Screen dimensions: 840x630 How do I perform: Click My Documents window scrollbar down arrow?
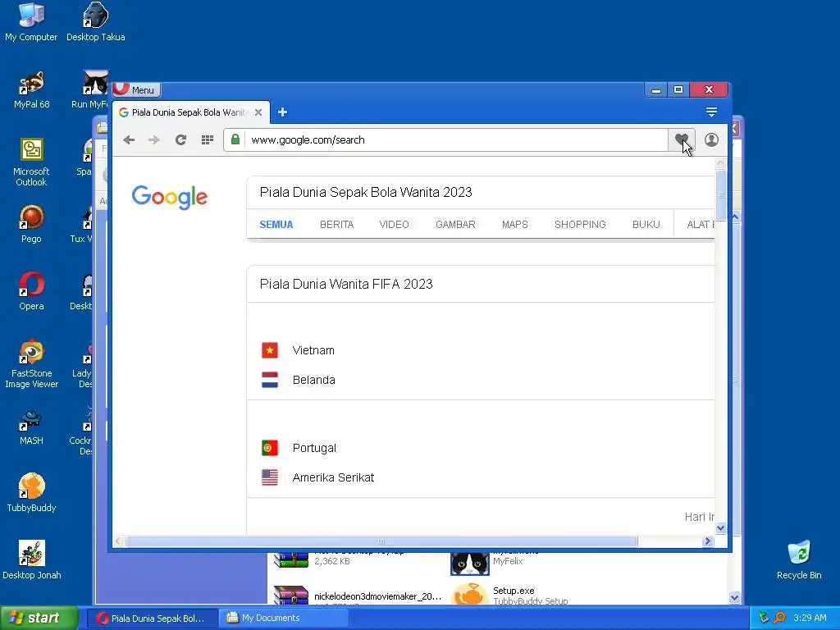734,597
